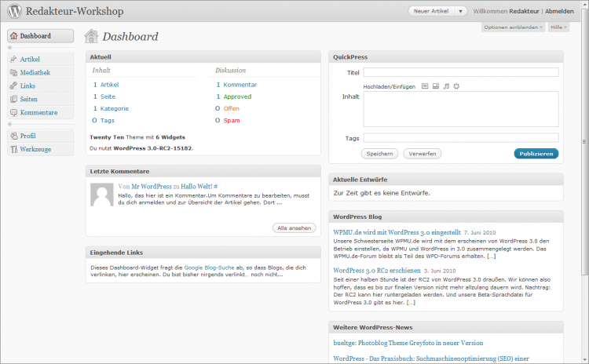Image resolution: width=589 pixels, height=364 pixels.
Task: Open the 'Hallo Welt!' post link
Action: point(196,187)
